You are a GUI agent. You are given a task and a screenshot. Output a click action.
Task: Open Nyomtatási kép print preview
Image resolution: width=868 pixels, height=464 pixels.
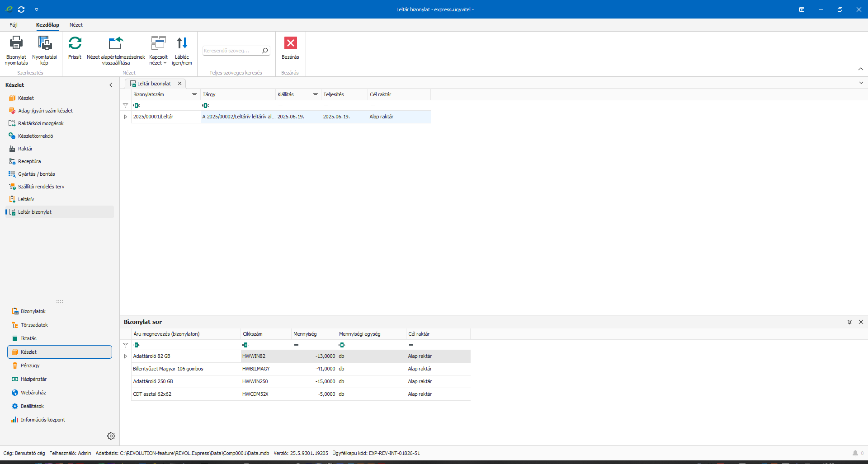[44, 43]
